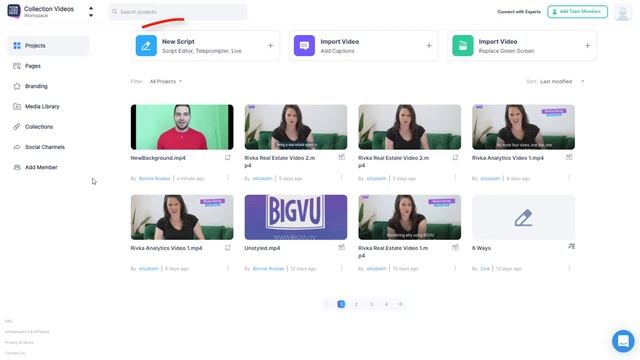Open the chat support bubble
Screen dimensions: 640x360
coord(623,341)
